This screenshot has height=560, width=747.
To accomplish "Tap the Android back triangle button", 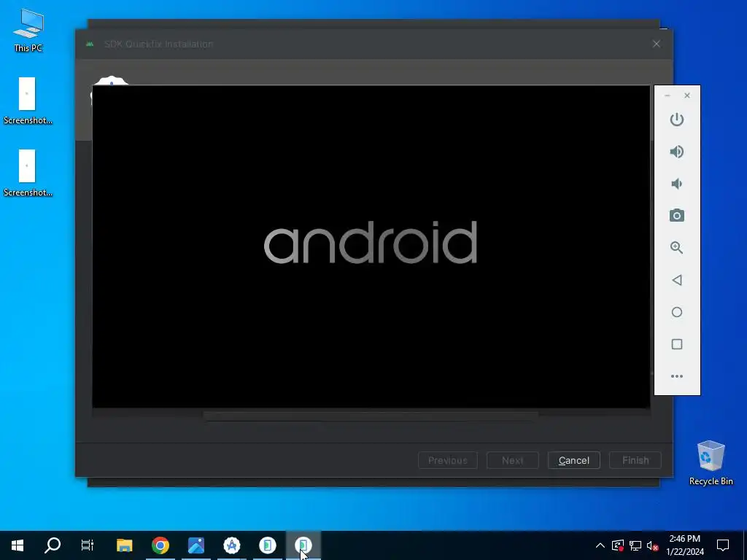I will [676, 280].
